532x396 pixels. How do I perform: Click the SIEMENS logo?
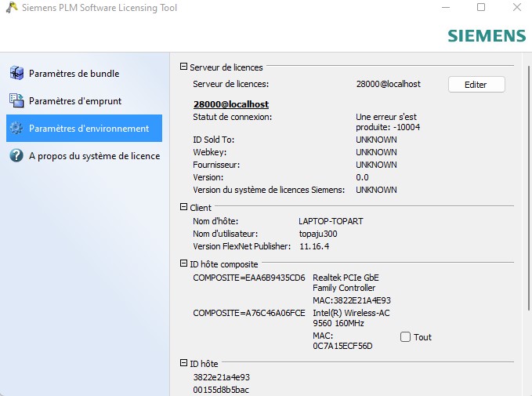pyautogui.click(x=487, y=35)
